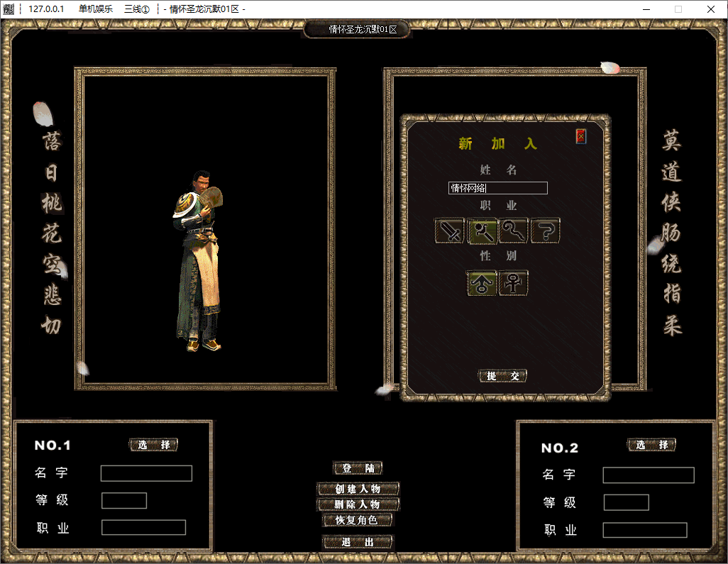
Task: Minimize the game window
Action: 646,9
